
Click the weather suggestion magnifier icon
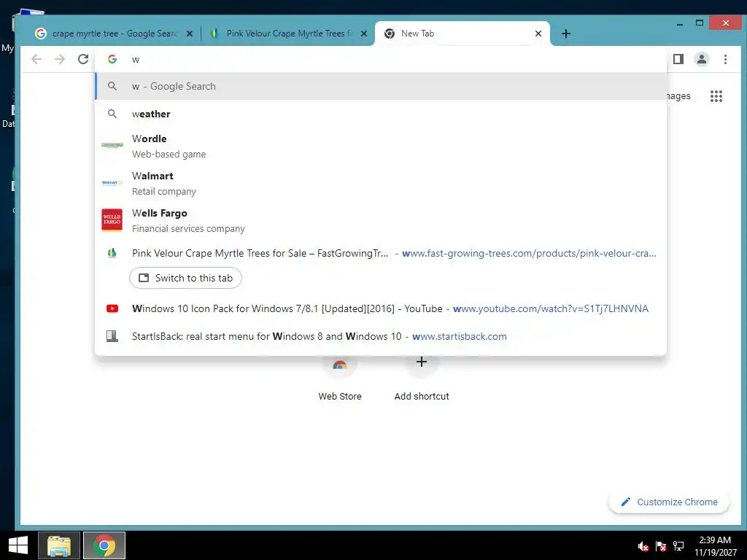[x=112, y=114]
